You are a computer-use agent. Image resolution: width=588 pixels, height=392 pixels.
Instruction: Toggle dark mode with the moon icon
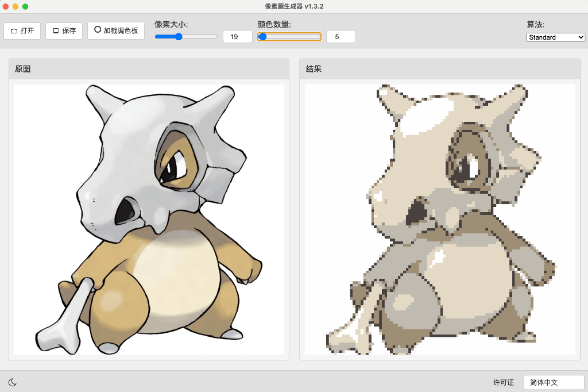click(x=13, y=382)
